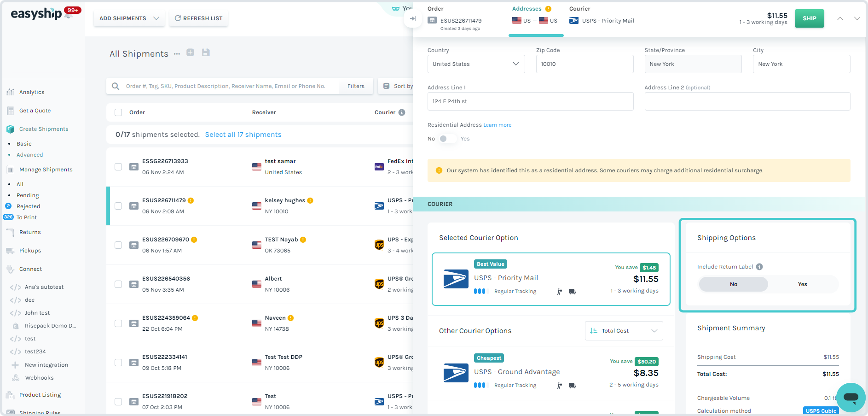The image size is (868, 416).
Task: Click the Zip Code field with 10010
Action: (584, 64)
